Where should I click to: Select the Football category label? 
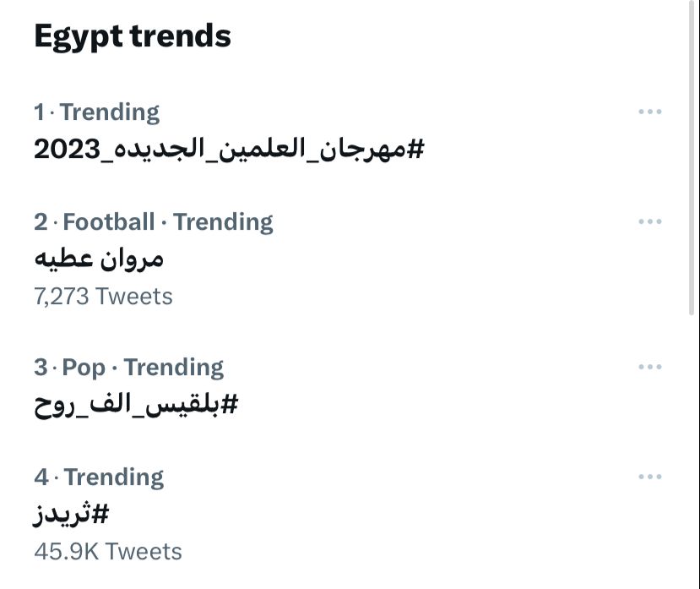(x=109, y=222)
